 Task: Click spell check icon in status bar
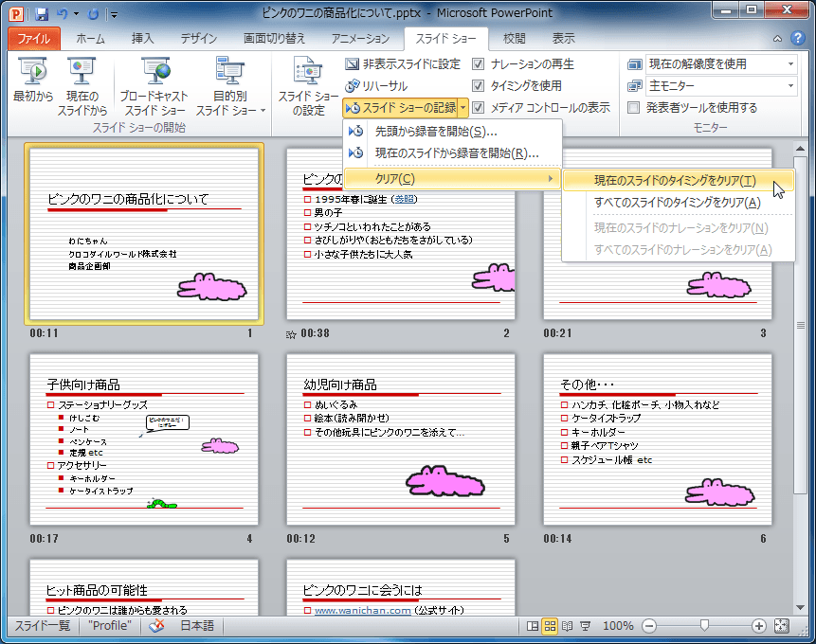pos(156,626)
